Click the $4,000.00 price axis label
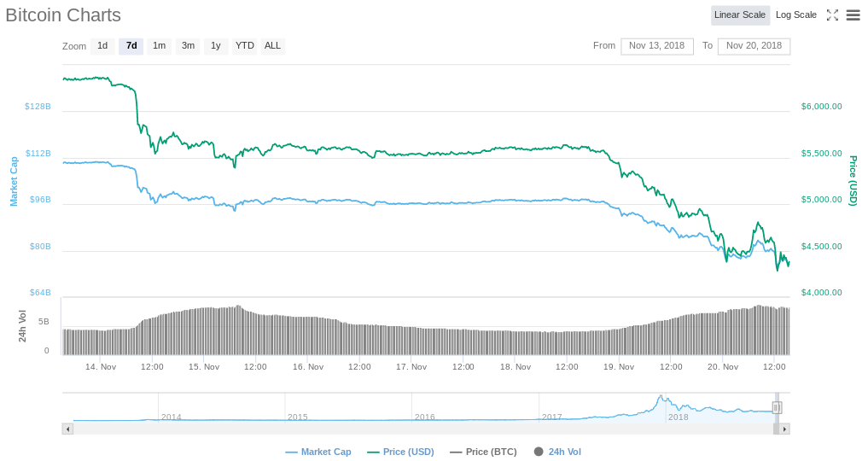This screenshot has height=461, width=868. (822, 292)
